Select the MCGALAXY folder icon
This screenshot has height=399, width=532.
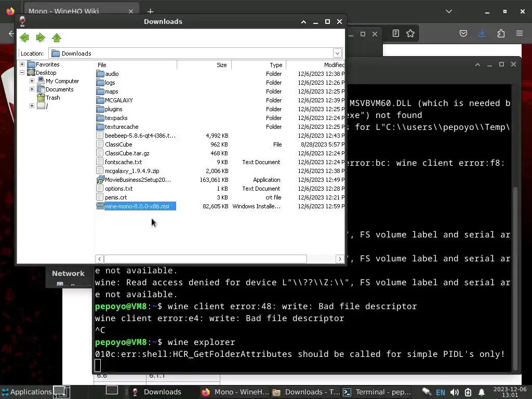(100, 100)
